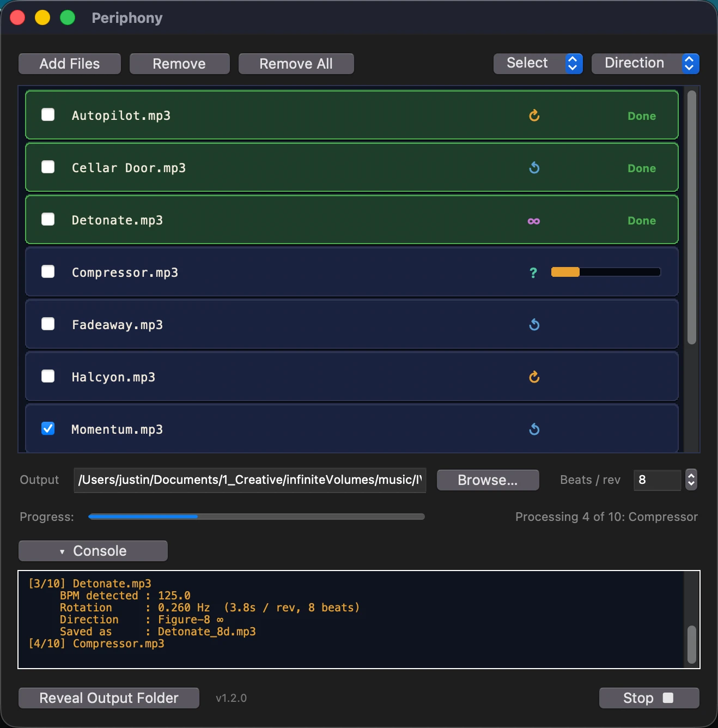Click the file list vertical scrollbar
Image resolution: width=718 pixels, height=728 pixels.
(692, 217)
